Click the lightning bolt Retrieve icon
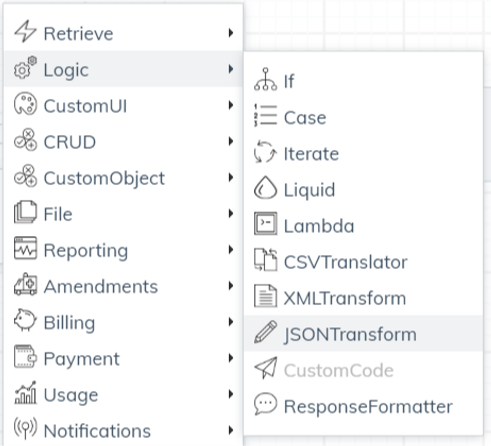This screenshot has width=491, height=446. (x=25, y=31)
